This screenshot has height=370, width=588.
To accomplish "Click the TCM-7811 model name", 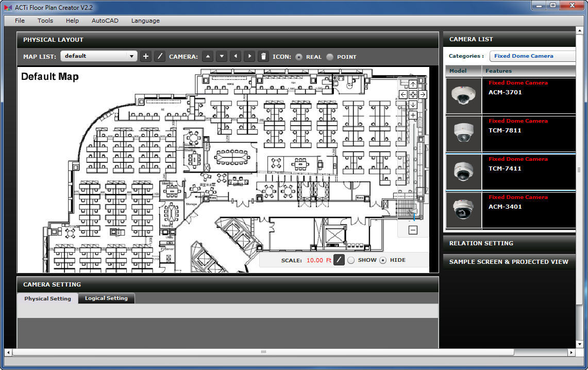I will (505, 130).
